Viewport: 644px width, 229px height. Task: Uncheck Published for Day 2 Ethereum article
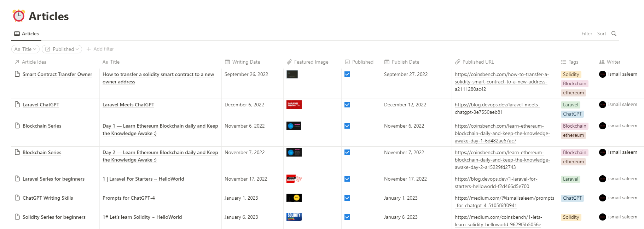[x=347, y=152]
